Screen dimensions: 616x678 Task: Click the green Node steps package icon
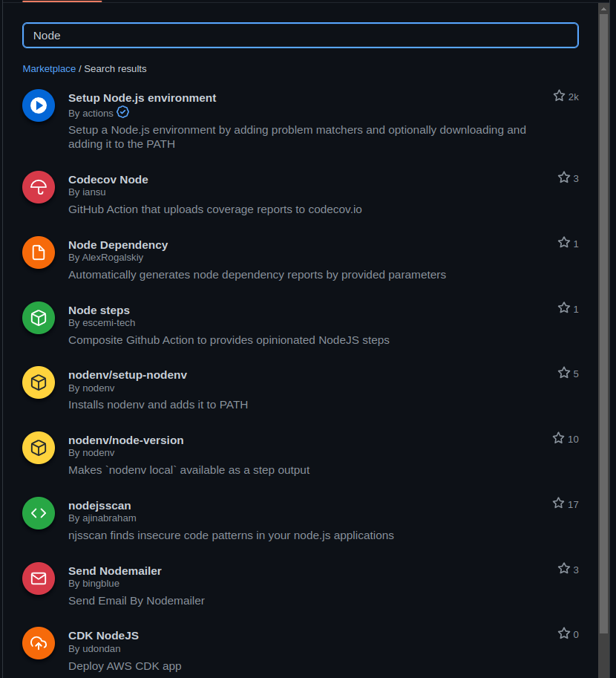tap(39, 318)
